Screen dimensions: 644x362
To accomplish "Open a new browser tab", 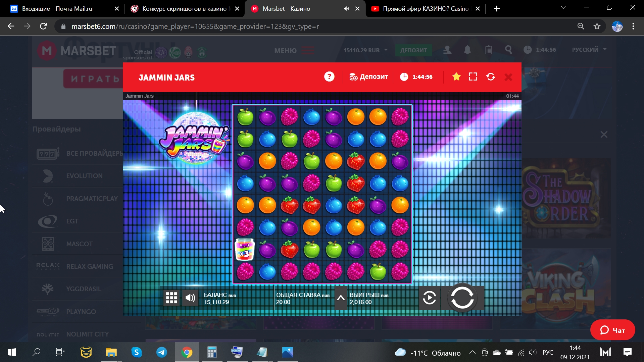I will click(x=497, y=9).
